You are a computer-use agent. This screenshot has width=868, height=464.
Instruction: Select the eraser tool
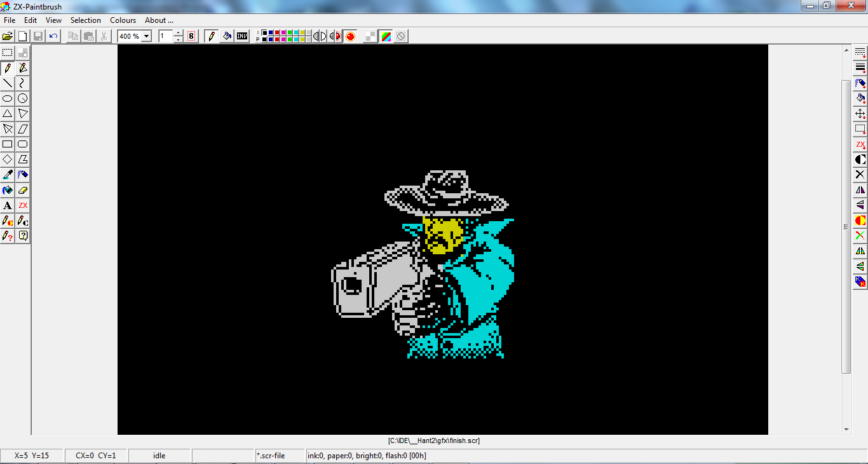pos(23,190)
